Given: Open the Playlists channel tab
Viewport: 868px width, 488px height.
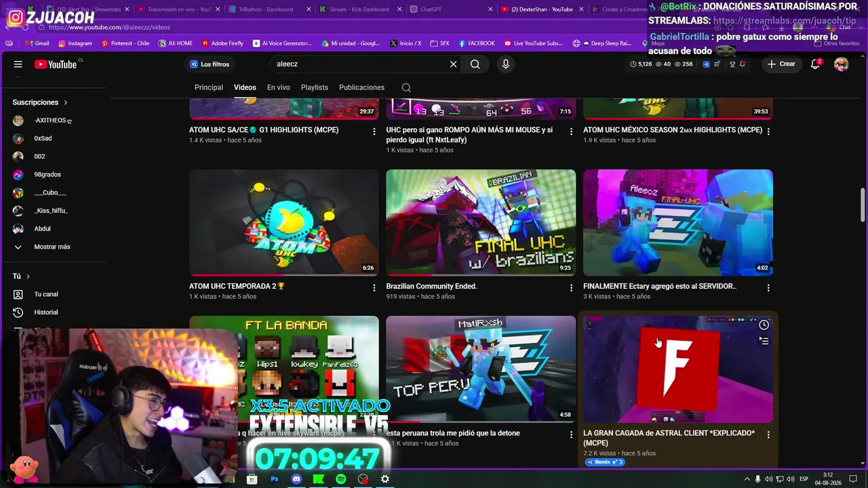Looking at the screenshot, I should (x=315, y=87).
